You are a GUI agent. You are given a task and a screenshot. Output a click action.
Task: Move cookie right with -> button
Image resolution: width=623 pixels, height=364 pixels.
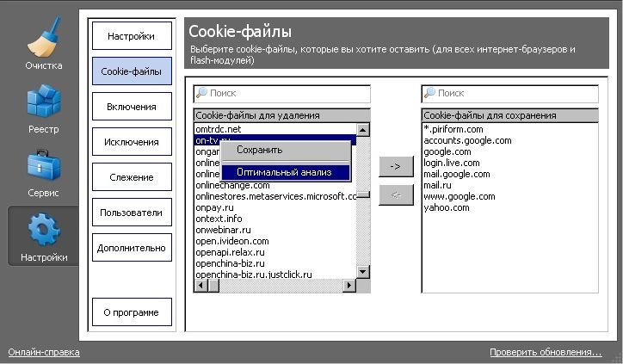click(x=396, y=166)
